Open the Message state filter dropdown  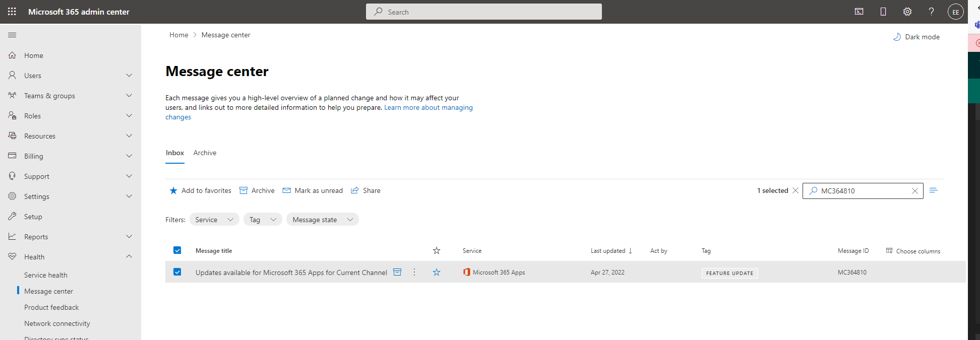click(323, 220)
